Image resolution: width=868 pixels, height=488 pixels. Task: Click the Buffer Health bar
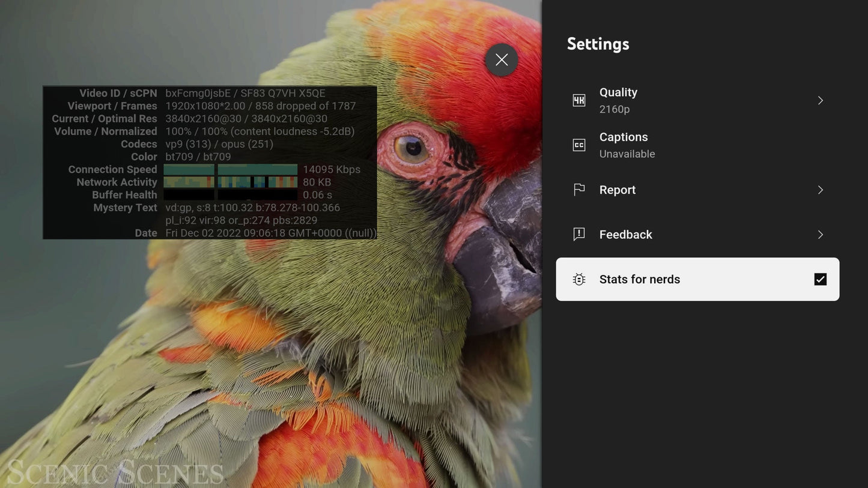tap(231, 195)
